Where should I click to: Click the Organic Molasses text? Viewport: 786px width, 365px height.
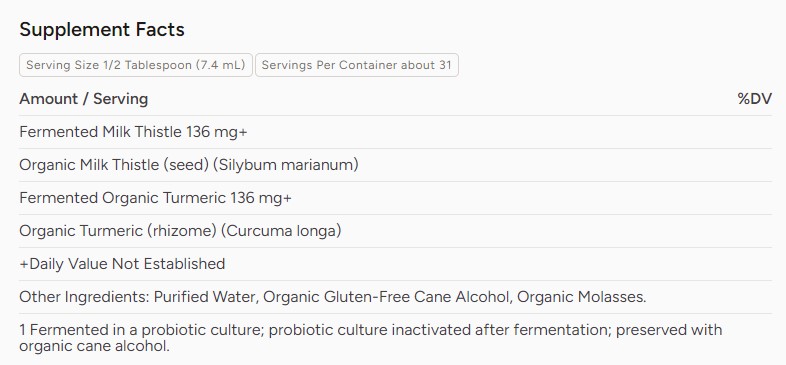[x=580, y=297]
